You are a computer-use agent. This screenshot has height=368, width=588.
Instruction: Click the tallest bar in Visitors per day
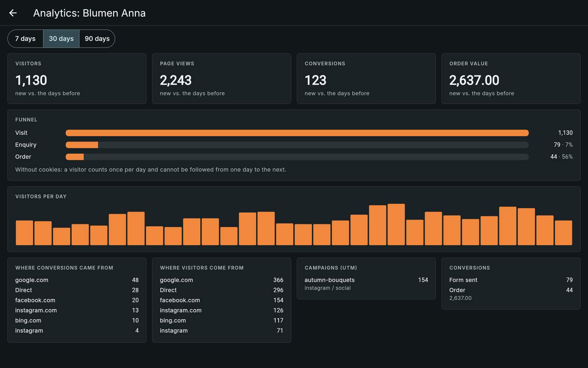point(396,224)
